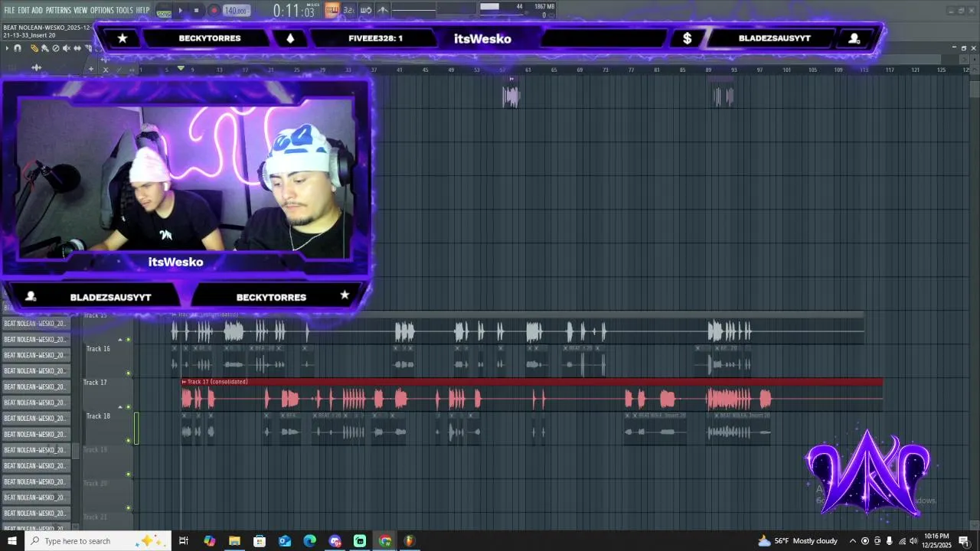Click the 140 tempo field
Viewport: 980px width, 551px height.
point(236,11)
